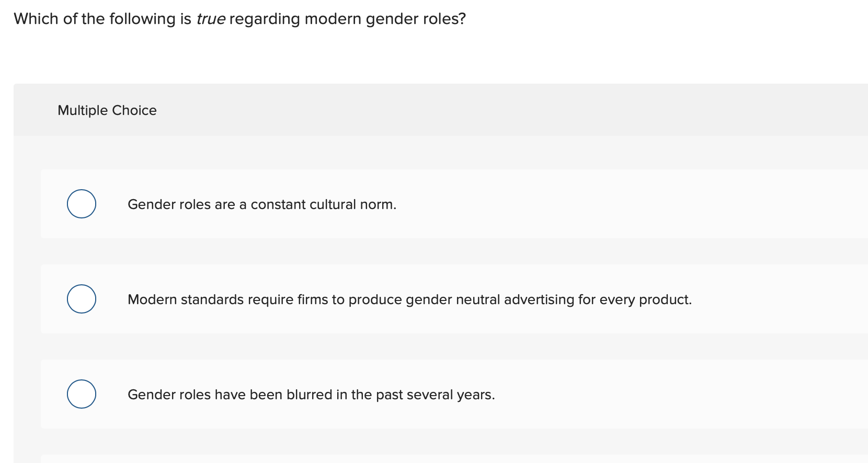Viewport: 868px width, 463px height.
Task: Click the answer text 'Gender roles have been blurred'
Action: coord(311,395)
